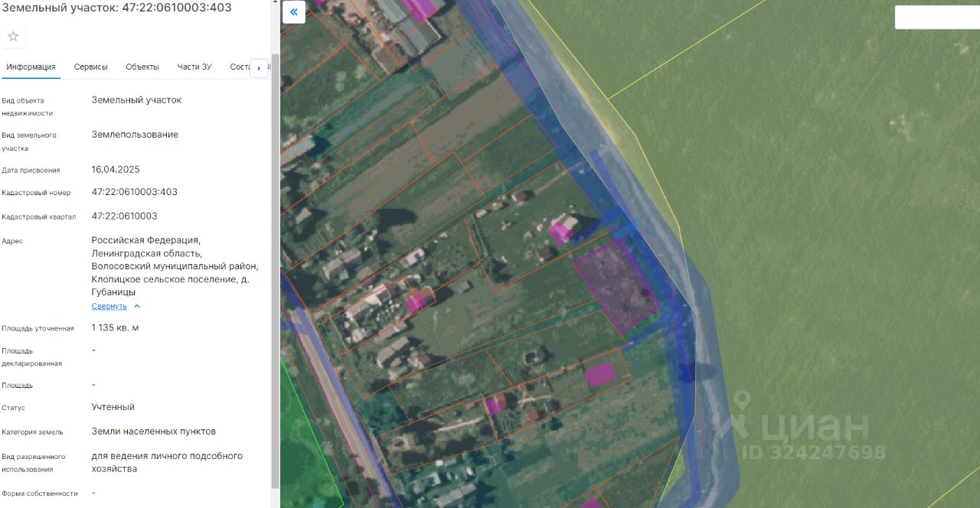Select cadastral quarter 47:22:0610003 value

[x=125, y=217]
